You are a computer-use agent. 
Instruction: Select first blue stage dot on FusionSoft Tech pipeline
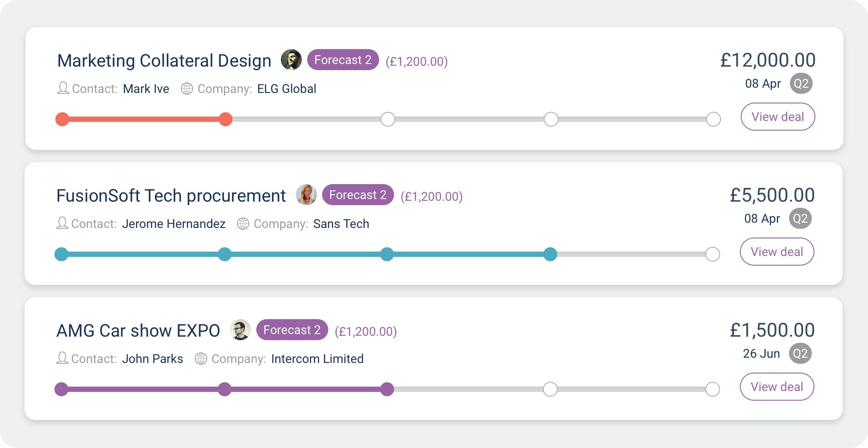click(x=61, y=254)
